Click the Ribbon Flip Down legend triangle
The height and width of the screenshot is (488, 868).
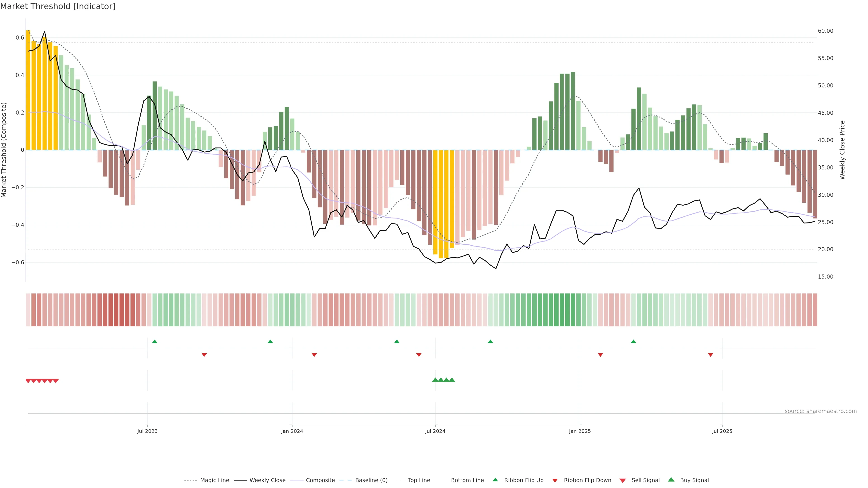point(555,480)
